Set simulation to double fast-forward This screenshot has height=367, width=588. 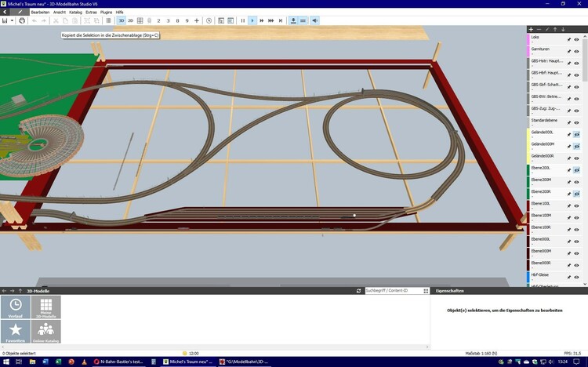[x=261, y=20]
